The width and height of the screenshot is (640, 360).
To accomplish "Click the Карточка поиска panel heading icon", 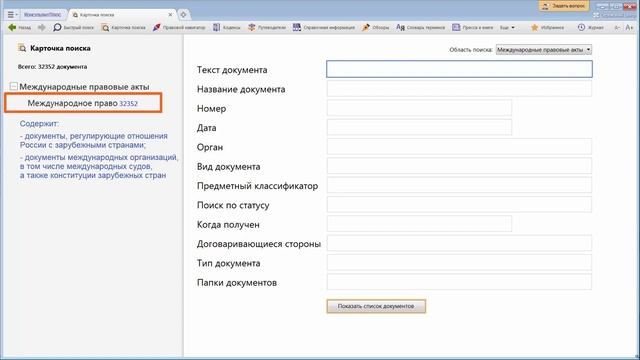I will 22,48.
